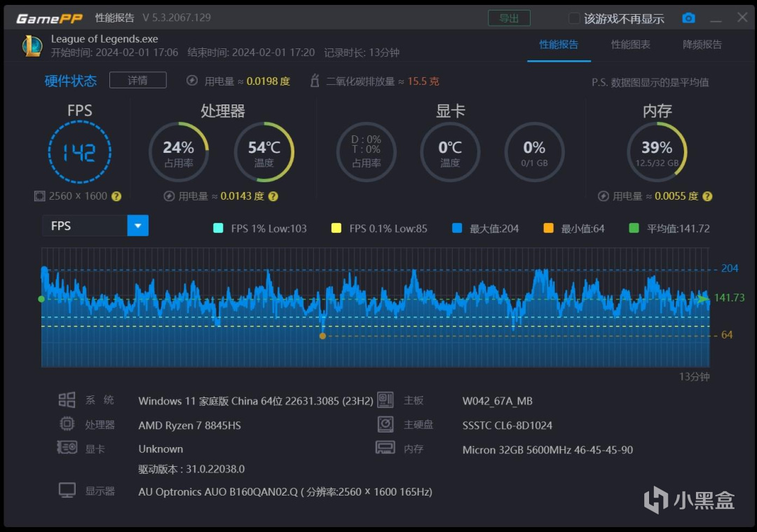The image size is (757, 532).
Task: Click the 15.5 克 carbon emission value
Action: point(423,81)
